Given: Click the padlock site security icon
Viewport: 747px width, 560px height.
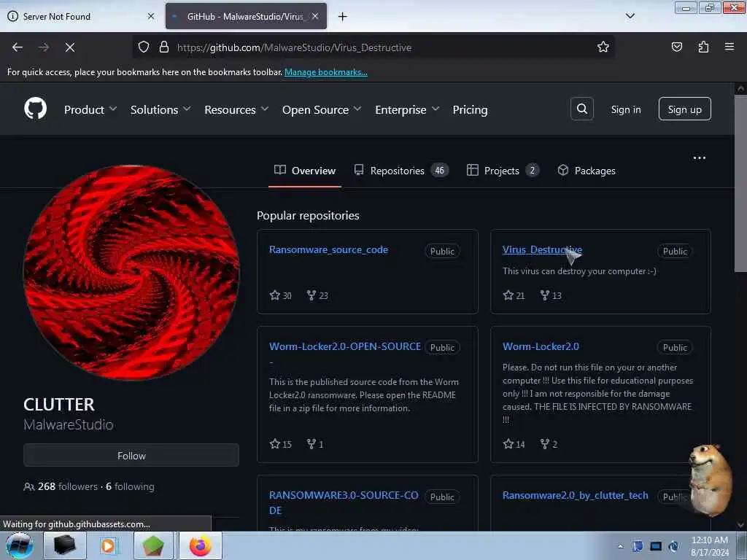Looking at the screenshot, I should click(x=164, y=47).
